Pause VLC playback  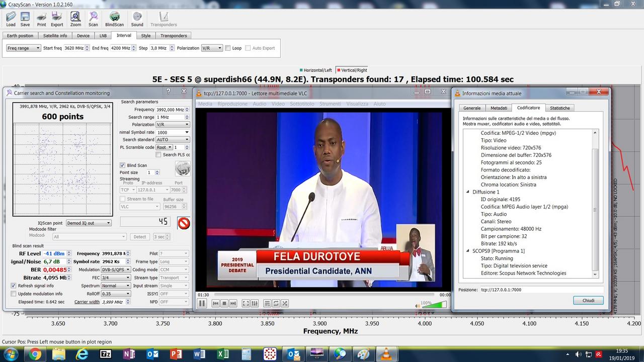tap(202, 303)
